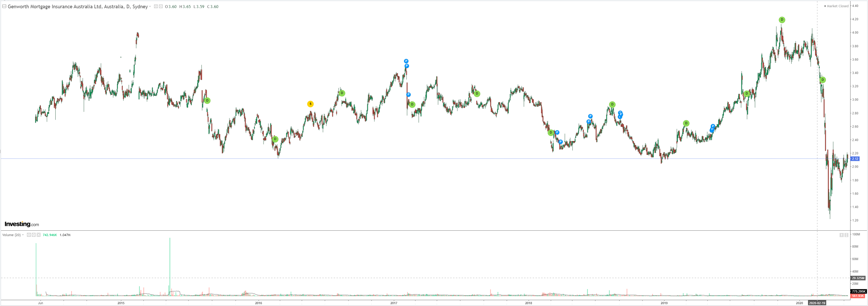This screenshot has height=306, width=868.
Task: Expand the Volume (20) indicator dropdown
Action: [23, 235]
